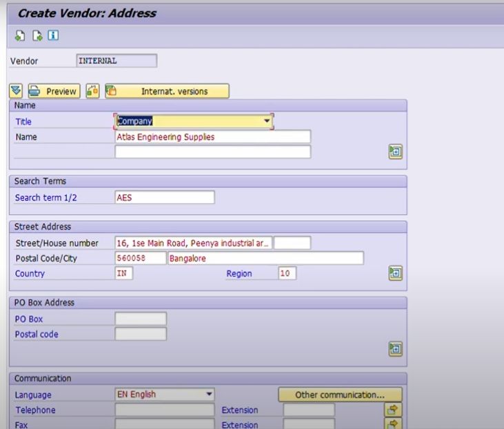504x429 pixels.
Task: Click the previous screen page icon
Action: tap(20, 36)
